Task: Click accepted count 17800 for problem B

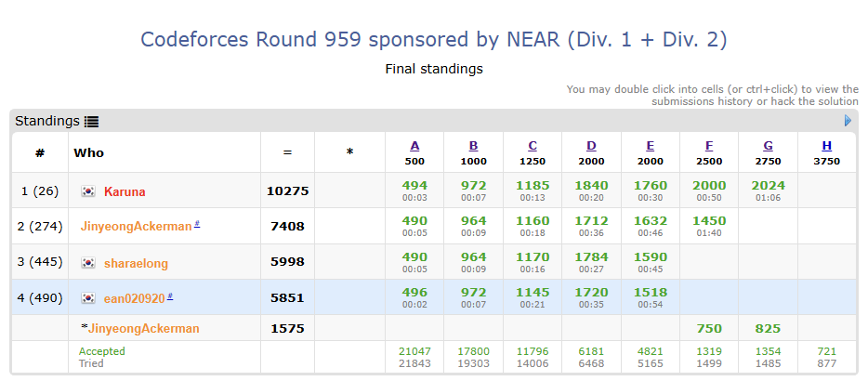Action: [473, 351]
